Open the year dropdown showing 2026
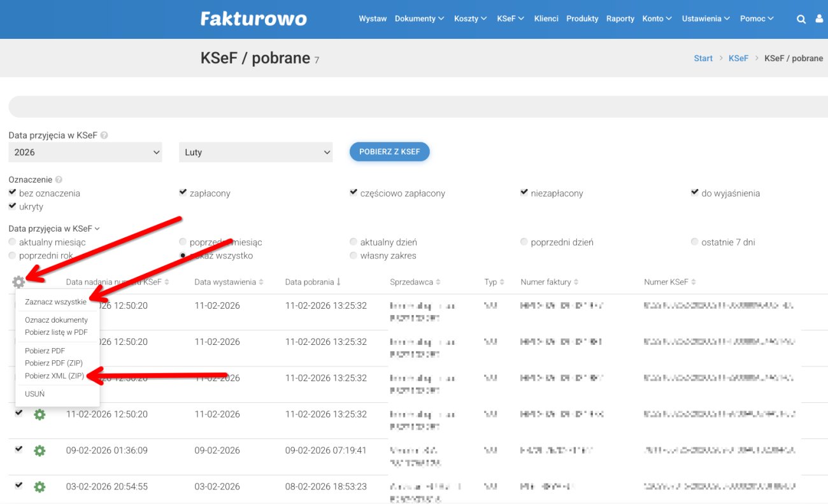This screenshot has height=504, width=828. (x=85, y=153)
